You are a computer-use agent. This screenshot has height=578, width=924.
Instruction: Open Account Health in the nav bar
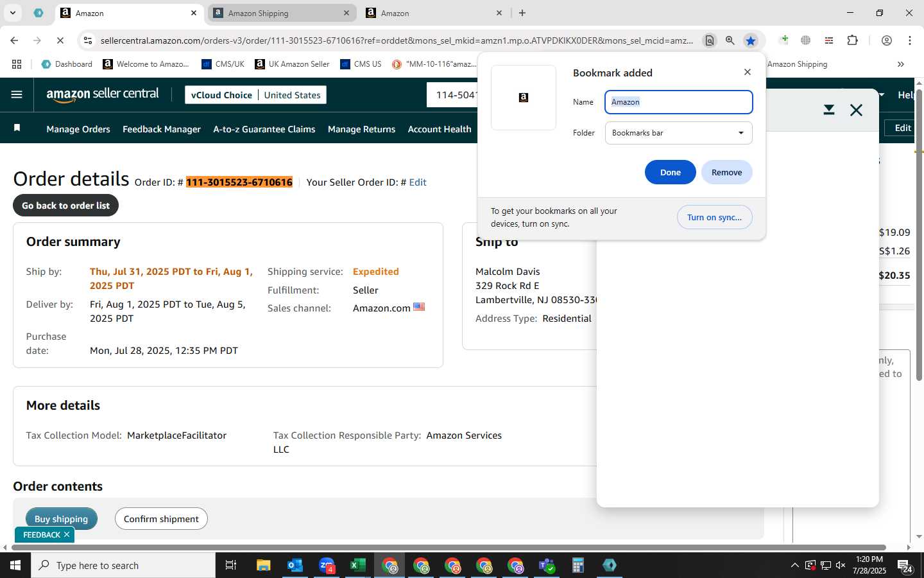[x=440, y=129]
